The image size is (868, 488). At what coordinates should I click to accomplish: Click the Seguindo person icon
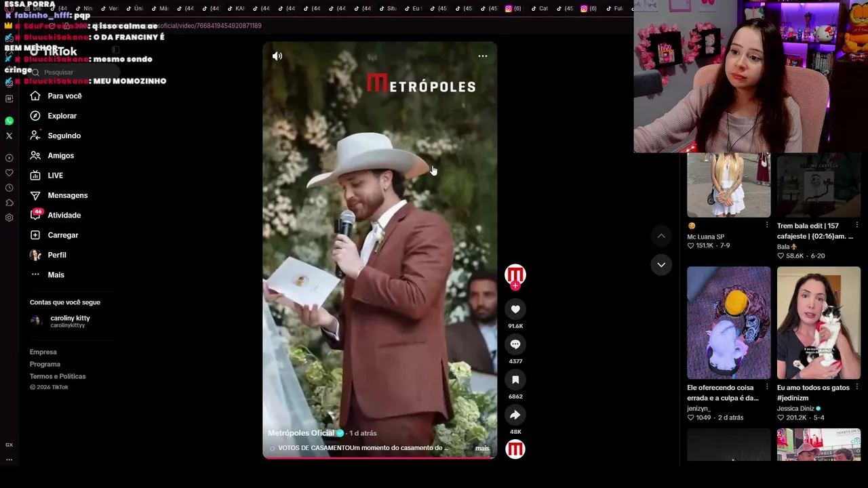[35, 136]
